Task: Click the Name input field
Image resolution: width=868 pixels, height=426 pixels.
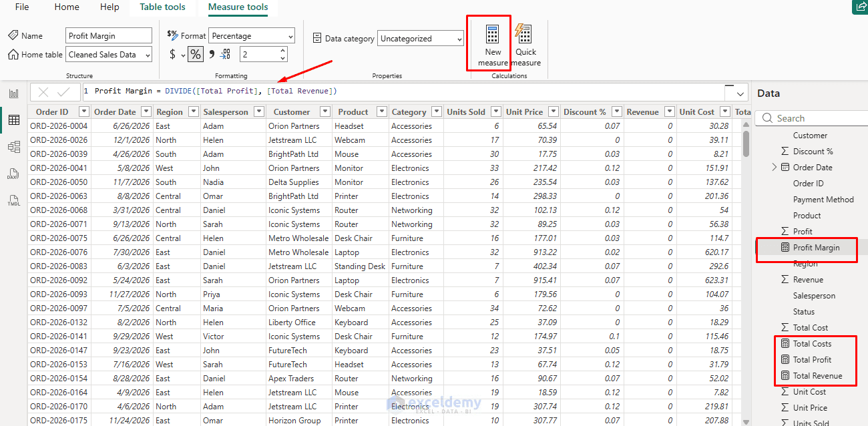Action: [109, 35]
